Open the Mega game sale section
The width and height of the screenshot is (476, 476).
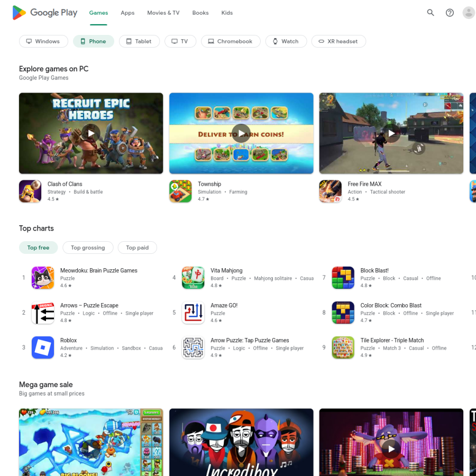pyautogui.click(x=46, y=385)
